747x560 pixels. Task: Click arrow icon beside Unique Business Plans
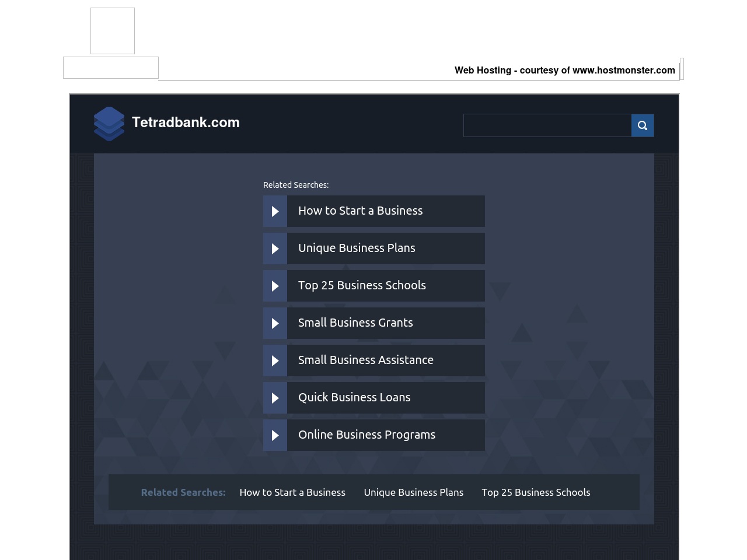pos(275,249)
